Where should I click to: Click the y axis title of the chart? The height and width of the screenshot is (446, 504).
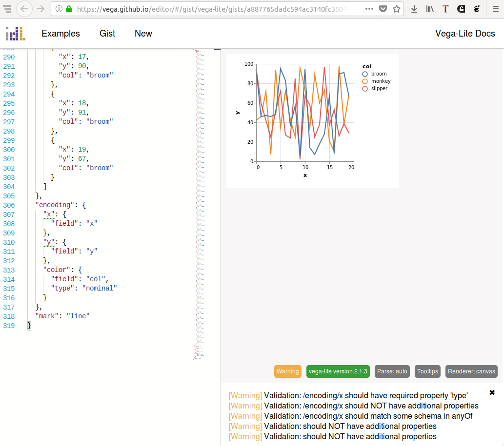[x=238, y=113]
